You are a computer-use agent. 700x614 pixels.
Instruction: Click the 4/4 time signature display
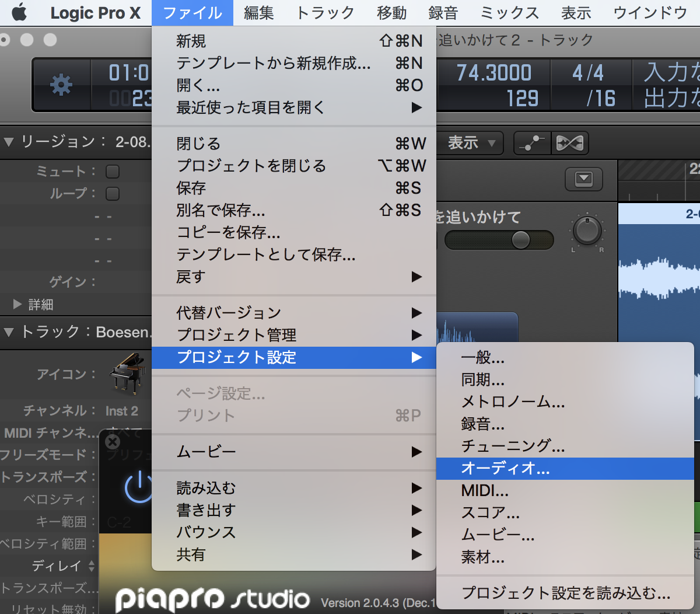tap(587, 73)
